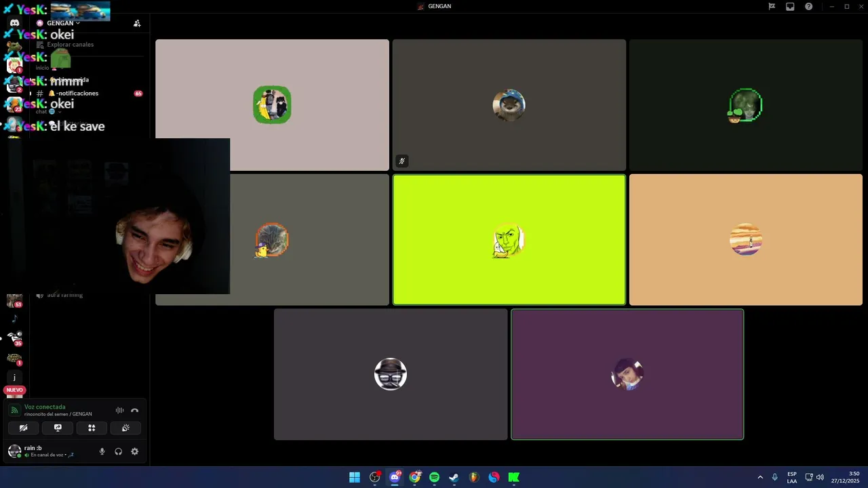Disconnect from voice with hang-up icon
This screenshot has height=488, width=868.
[134, 410]
